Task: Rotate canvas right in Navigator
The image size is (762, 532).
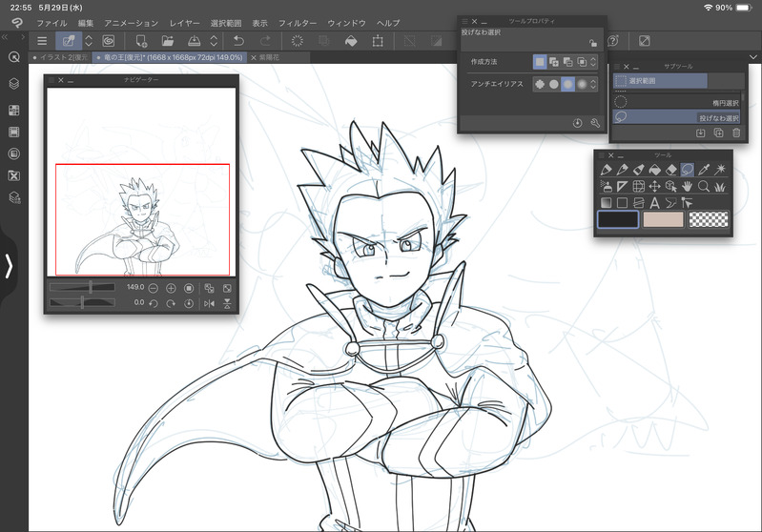Action: coord(171,303)
